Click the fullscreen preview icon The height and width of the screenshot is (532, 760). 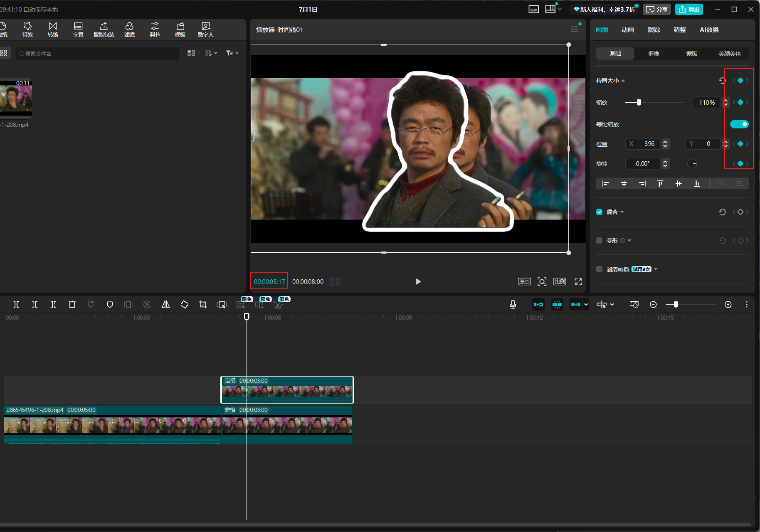578,282
